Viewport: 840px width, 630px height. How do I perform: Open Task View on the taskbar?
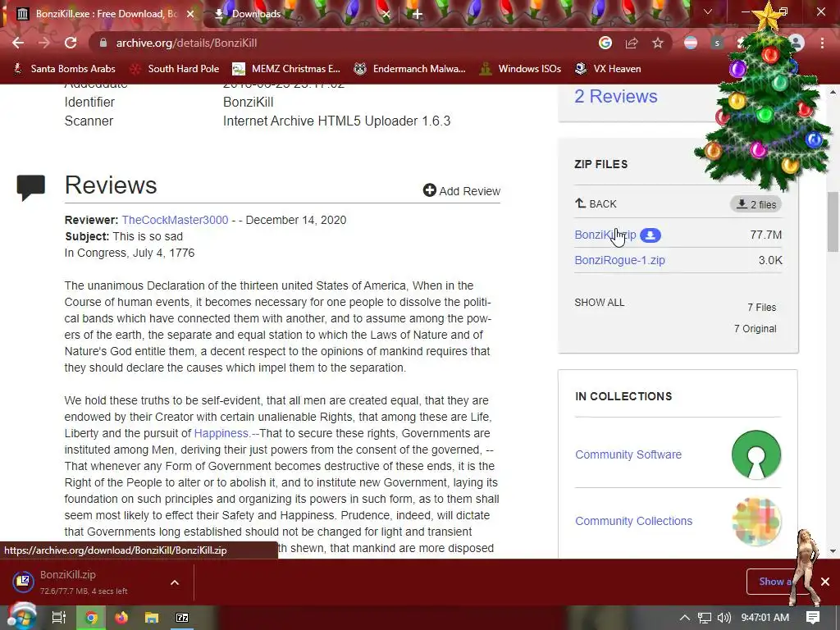click(x=59, y=618)
